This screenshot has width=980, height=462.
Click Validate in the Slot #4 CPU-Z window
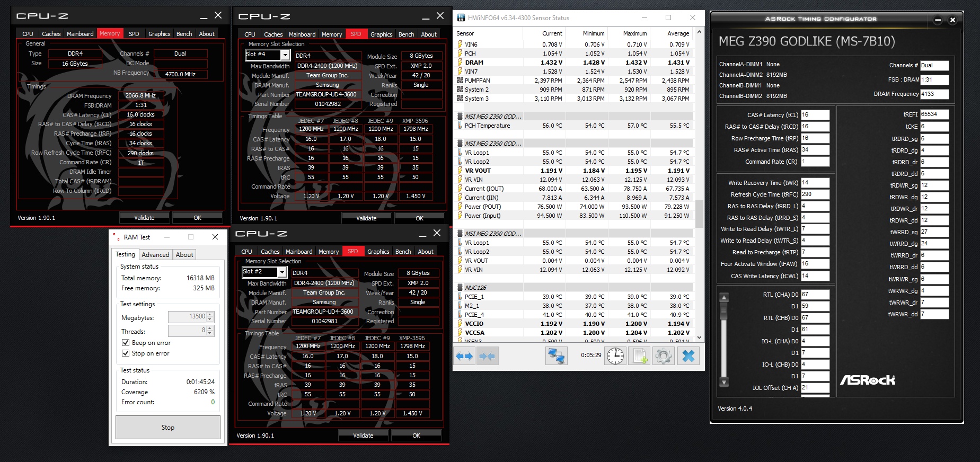click(x=366, y=218)
